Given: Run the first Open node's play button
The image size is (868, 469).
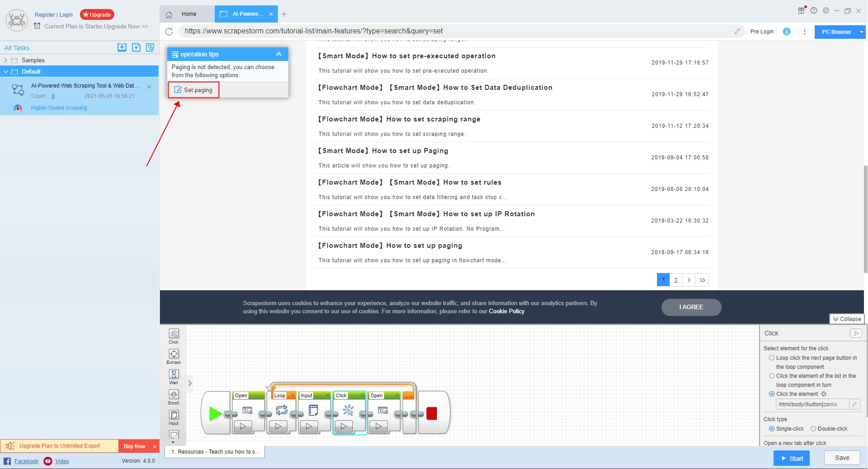Looking at the screenshot, I should pos(243,426).
